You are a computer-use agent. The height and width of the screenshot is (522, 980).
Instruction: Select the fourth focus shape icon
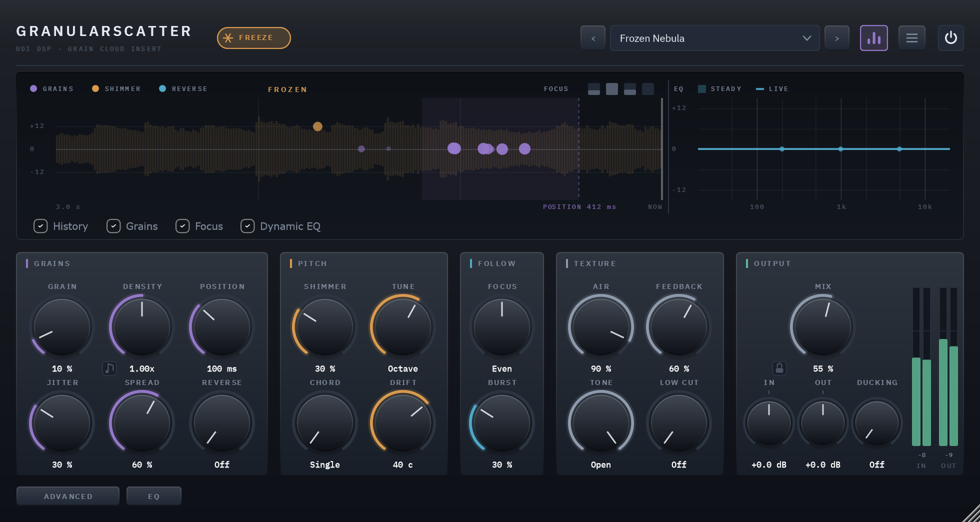(647, 89)
